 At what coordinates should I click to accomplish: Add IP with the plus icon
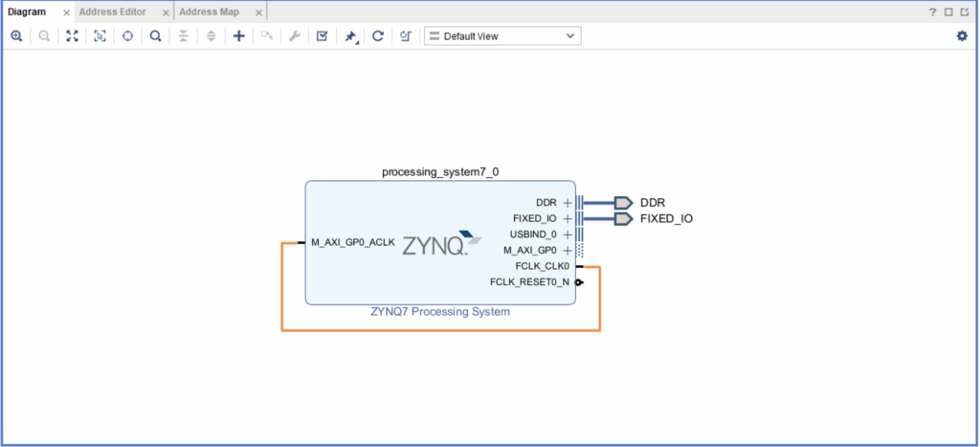pyautogui.click(x=239, y=36)
